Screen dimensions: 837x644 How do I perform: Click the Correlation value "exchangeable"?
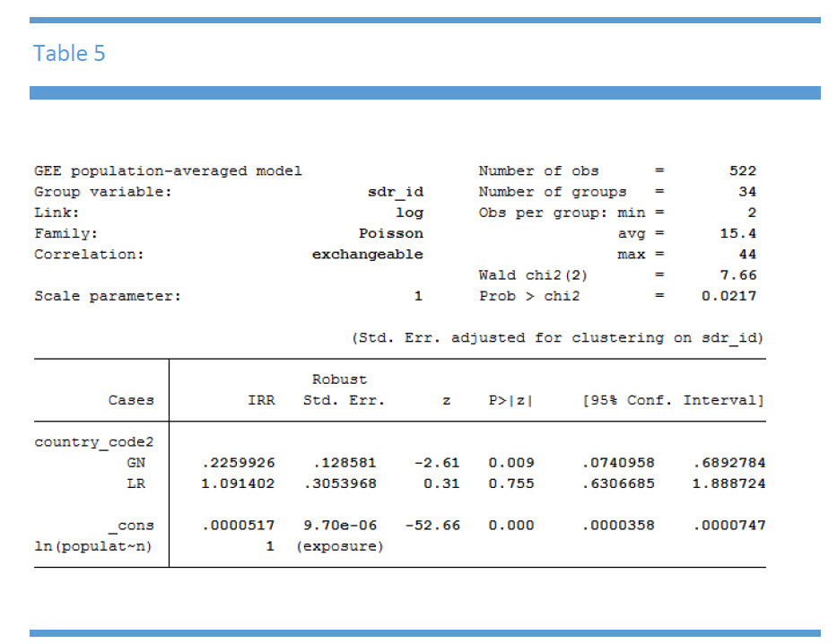(x=367, y=254)
